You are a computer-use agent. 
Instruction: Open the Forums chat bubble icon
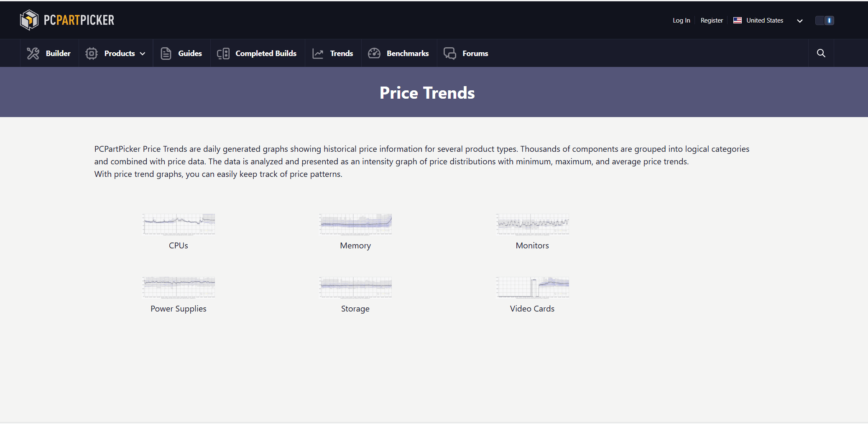450,54
